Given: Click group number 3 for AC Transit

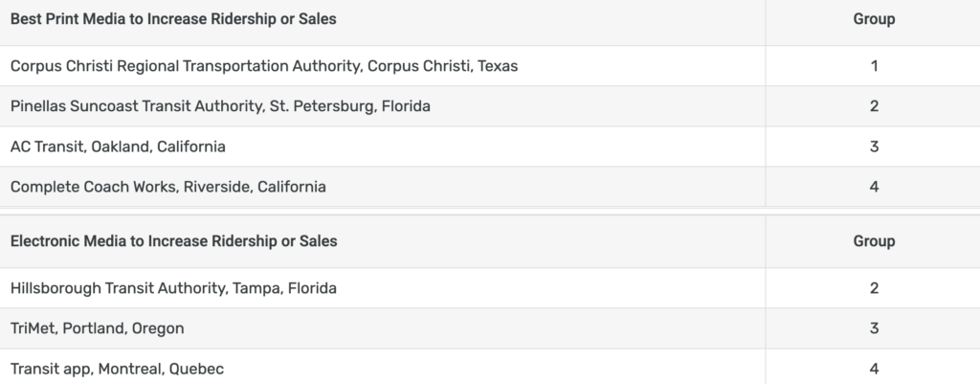Looking at the screenshot, I should 874,147.
